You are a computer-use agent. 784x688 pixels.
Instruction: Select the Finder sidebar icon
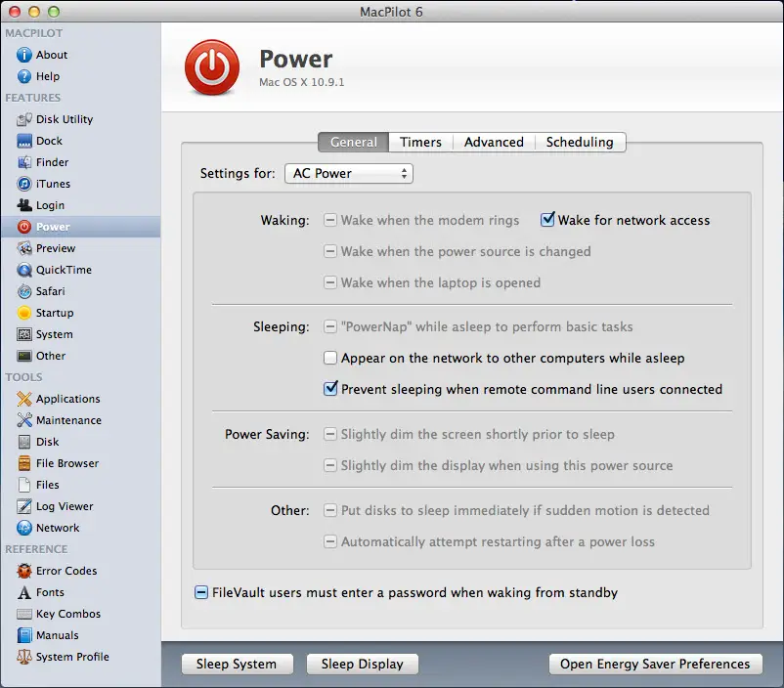[24, 162]
